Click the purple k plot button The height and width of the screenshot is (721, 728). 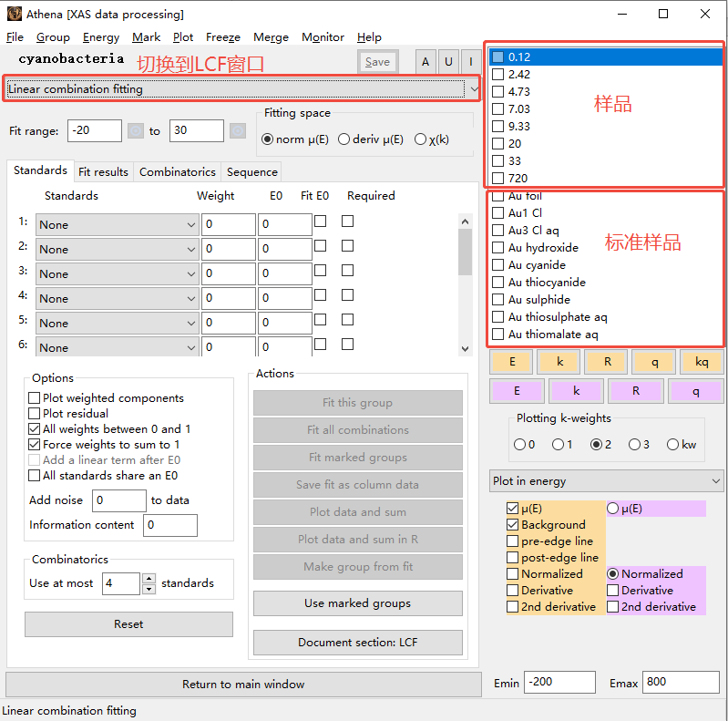[x=576, y=391]
